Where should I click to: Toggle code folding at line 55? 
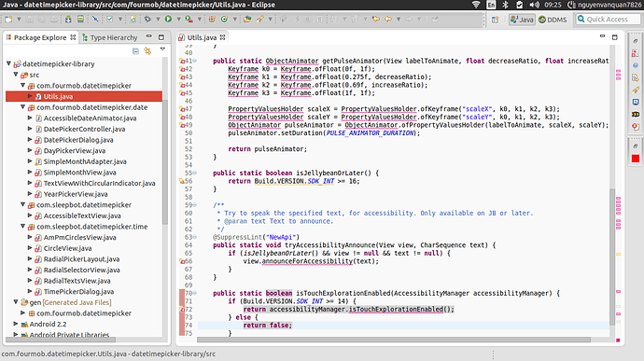pyautogui.click(x=195, y=173)
